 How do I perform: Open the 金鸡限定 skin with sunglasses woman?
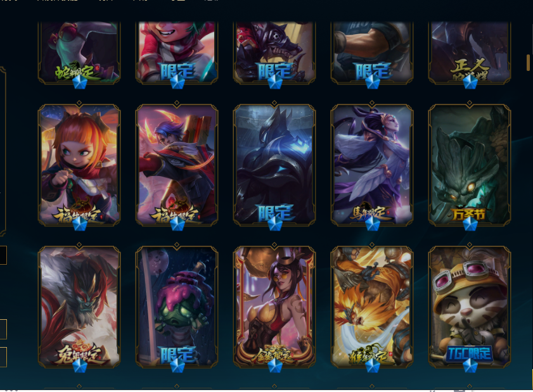coord(274,307)
